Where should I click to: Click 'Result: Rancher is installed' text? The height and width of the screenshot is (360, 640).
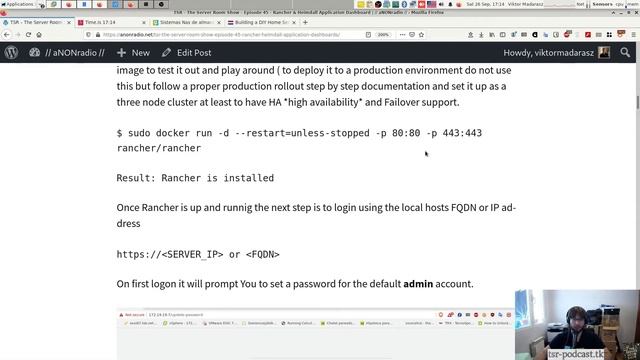(195, 178)
